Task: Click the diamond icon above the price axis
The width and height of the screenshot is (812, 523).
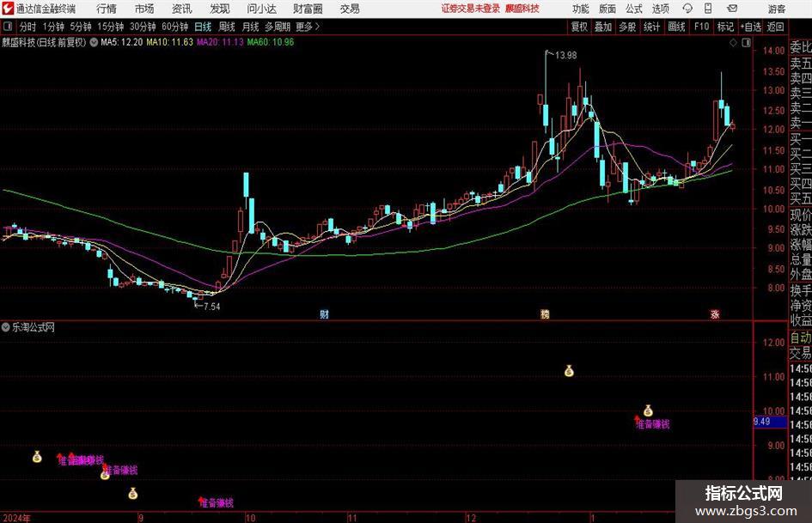Action: (733, 43)
